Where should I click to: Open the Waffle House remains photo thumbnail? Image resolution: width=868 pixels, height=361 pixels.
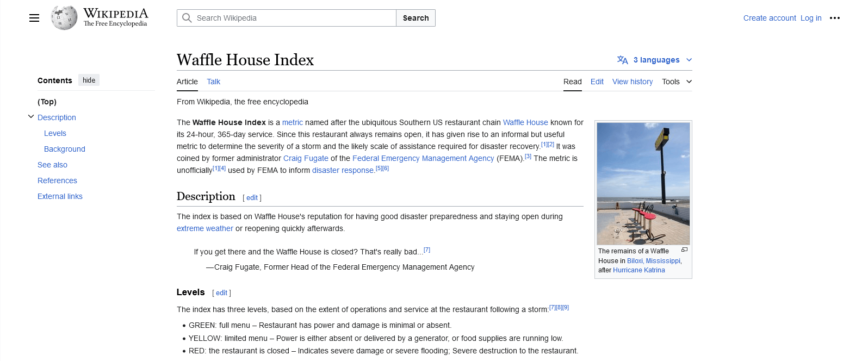(643, 184)
